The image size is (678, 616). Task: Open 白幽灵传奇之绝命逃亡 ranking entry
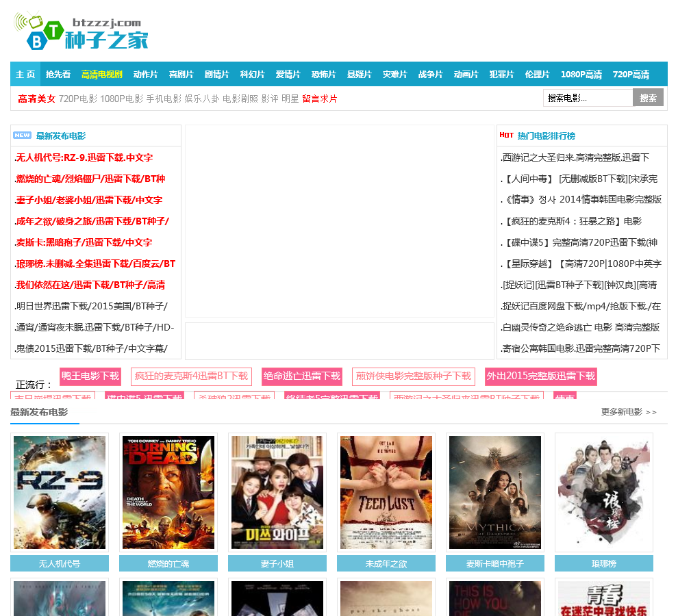(580, 327)
